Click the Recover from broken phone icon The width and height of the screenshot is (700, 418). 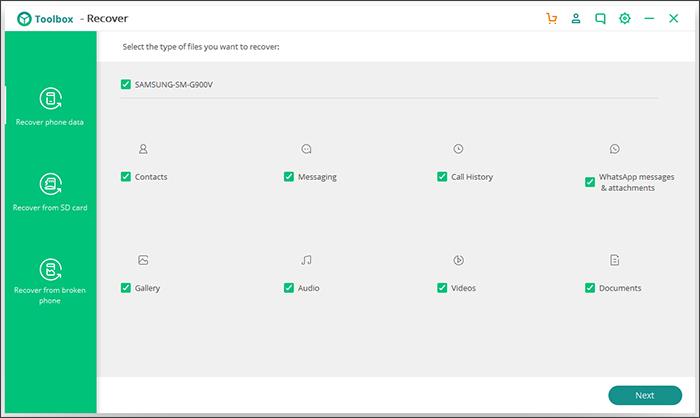50,270
